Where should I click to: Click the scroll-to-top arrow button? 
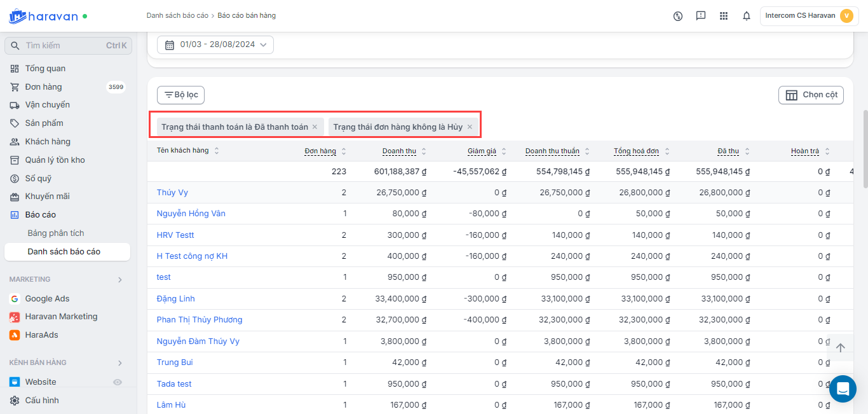[840, 348]
